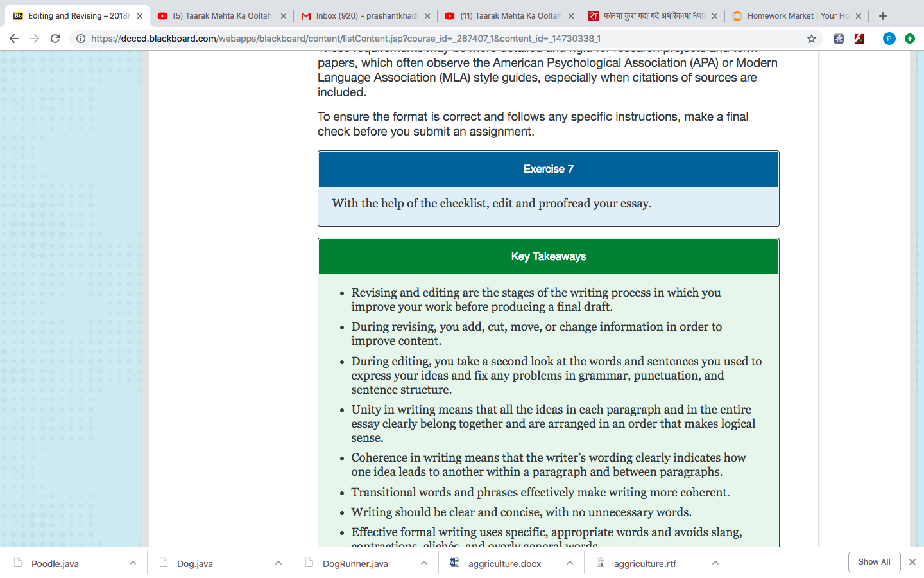924x578 pixels.
Task: Switch to (5) Taarak Mehta YouTube tab
Action: [222, 16]
